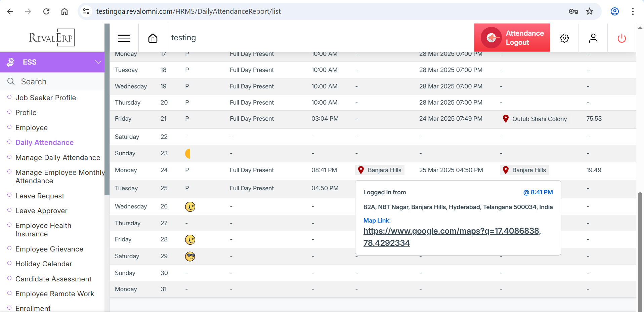The image size is (644, 312).
Task: Go to Manage Daily Attendance
Action: pos(58,158)
